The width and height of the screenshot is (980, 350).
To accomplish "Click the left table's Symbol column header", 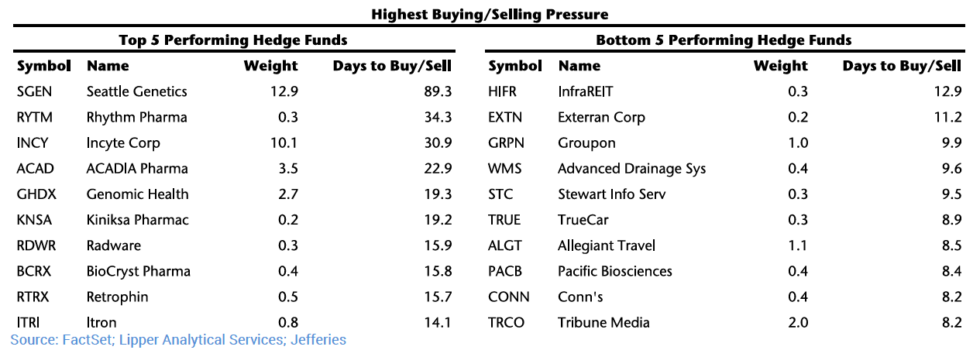I will (44, 66).
